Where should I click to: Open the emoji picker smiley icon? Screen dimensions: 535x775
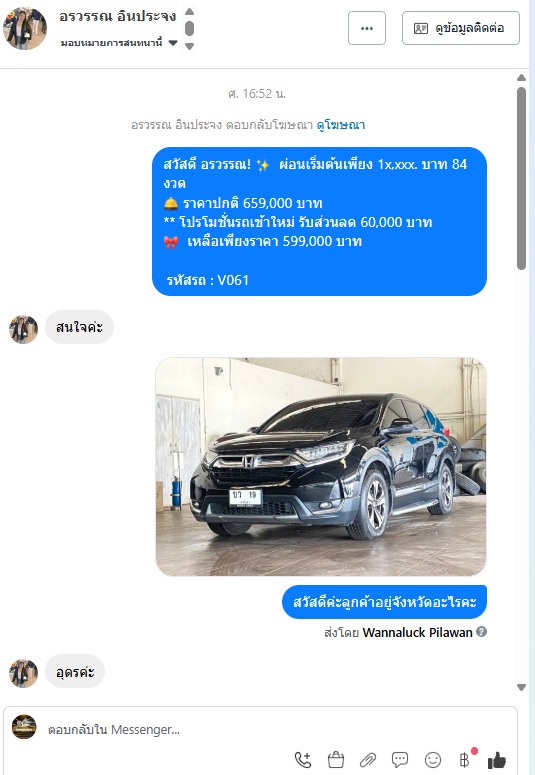(433, 760)
